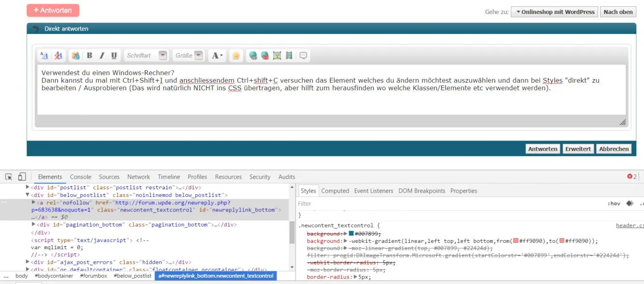Toggle italic formatting in reply editor
644x284 pixels.
point(102,56)
